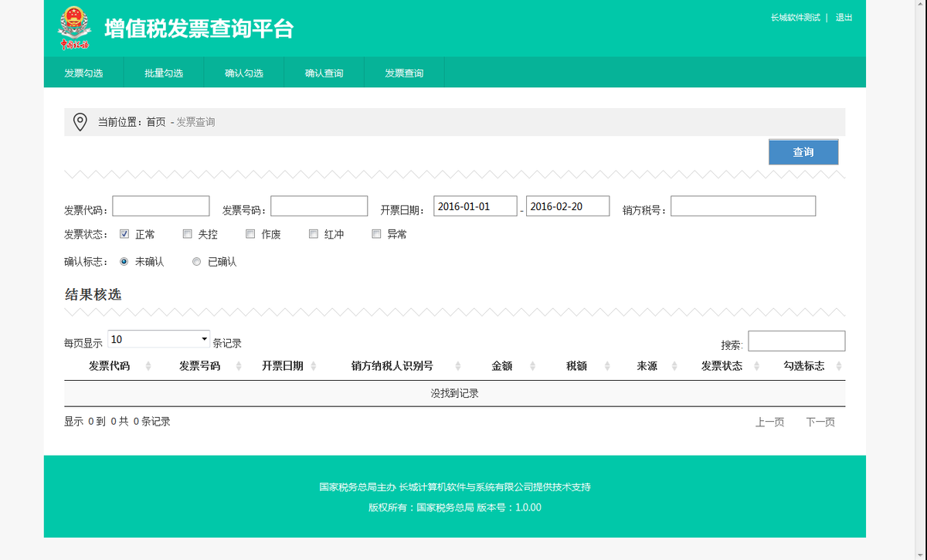Click the 下一页 pagination link
The image size is (927, 560).
pos(820,422)
